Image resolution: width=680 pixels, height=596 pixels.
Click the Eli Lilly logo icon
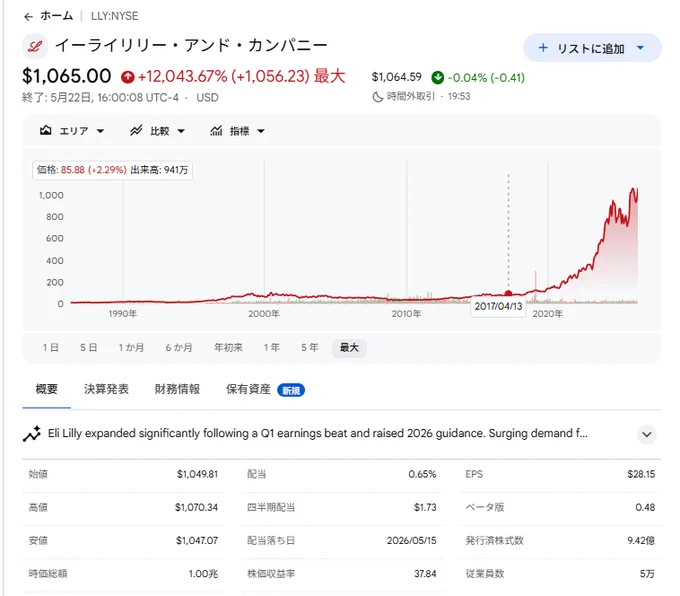(35, 46)
